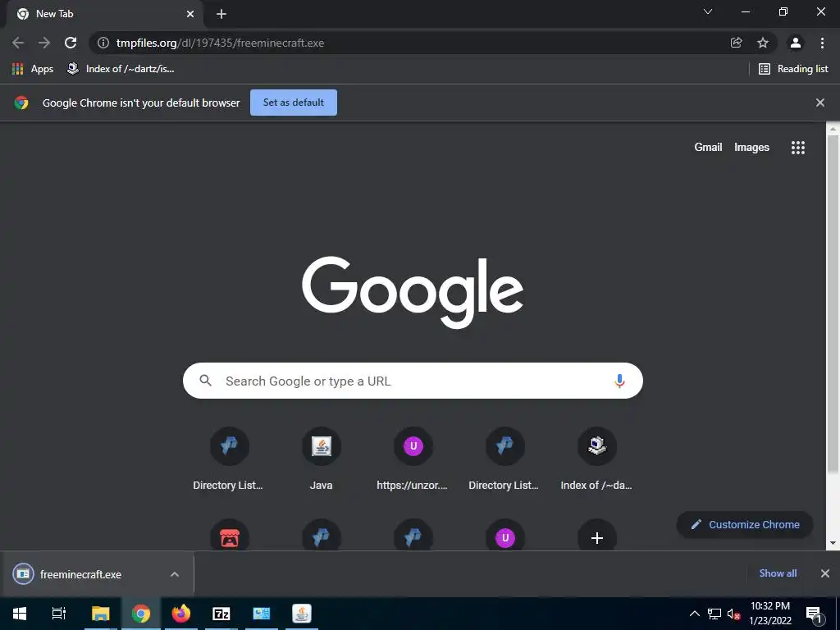Click Customize Chrome

coord(745,524)
